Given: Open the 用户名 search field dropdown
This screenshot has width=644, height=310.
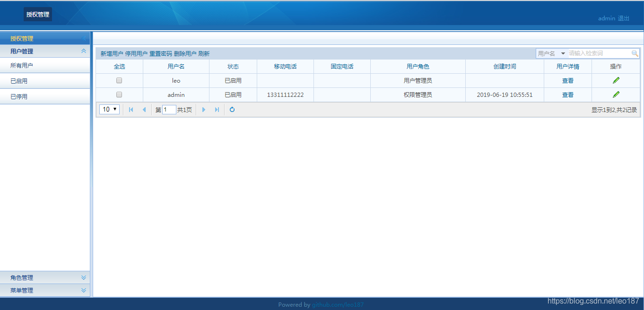Looking at the screenshot, I should coord(563,53).
